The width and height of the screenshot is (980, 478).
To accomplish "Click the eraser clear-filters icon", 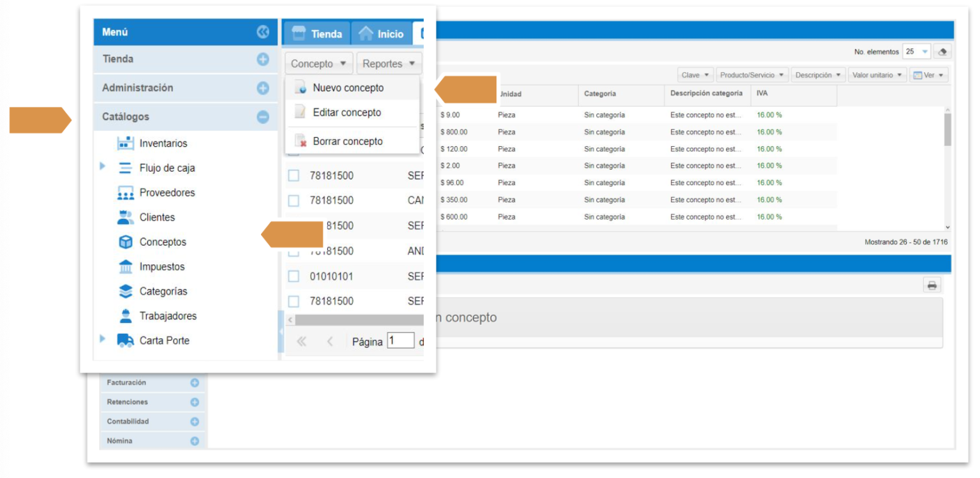I will point(942,52).
